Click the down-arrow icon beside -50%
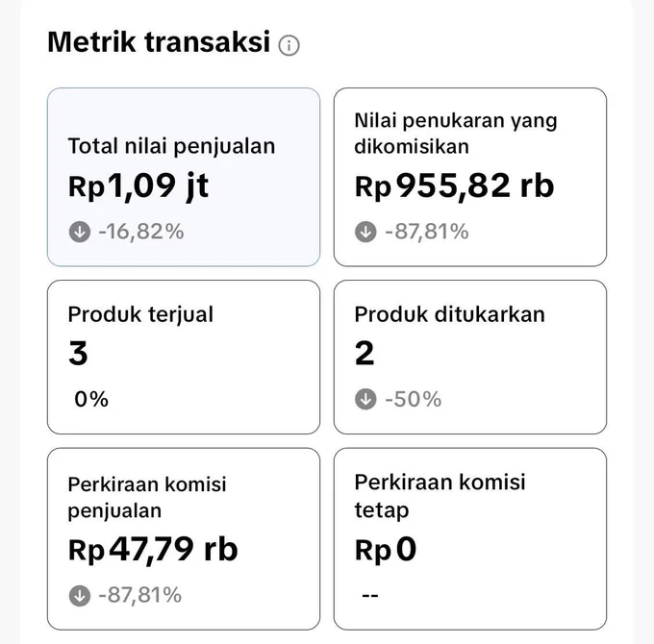Viewport: 654px width, 644px height. [x=365, y=399]
